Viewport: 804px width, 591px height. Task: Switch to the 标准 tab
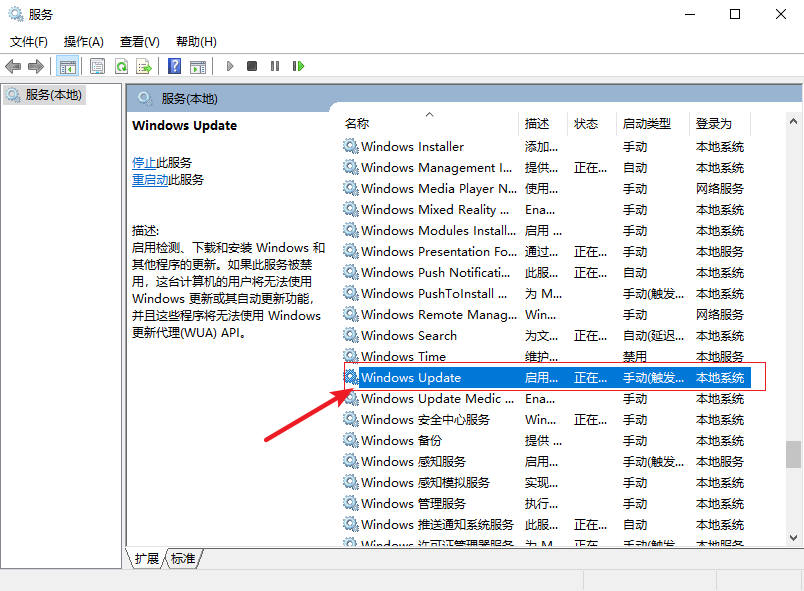pyautogui.click(x=183, y=559)
